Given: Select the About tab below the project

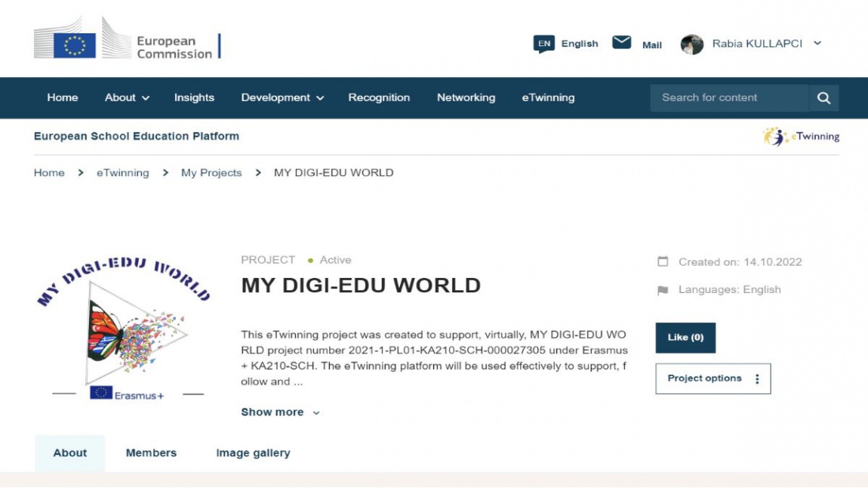Looking at the screenshot, I should tap(70, 453).
